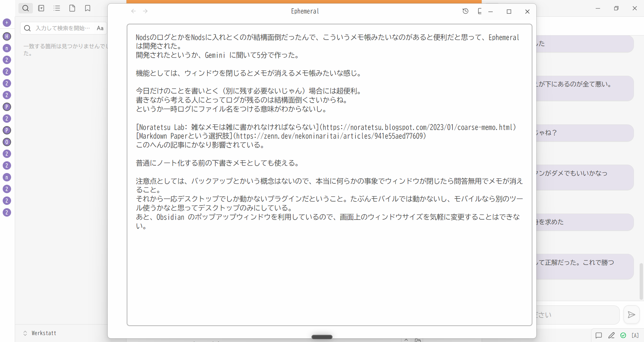The width and height of the screenshot is (644, 342).
Task: Click the history clock icon in the Ephemeral title bar
Action: point(466,11)
